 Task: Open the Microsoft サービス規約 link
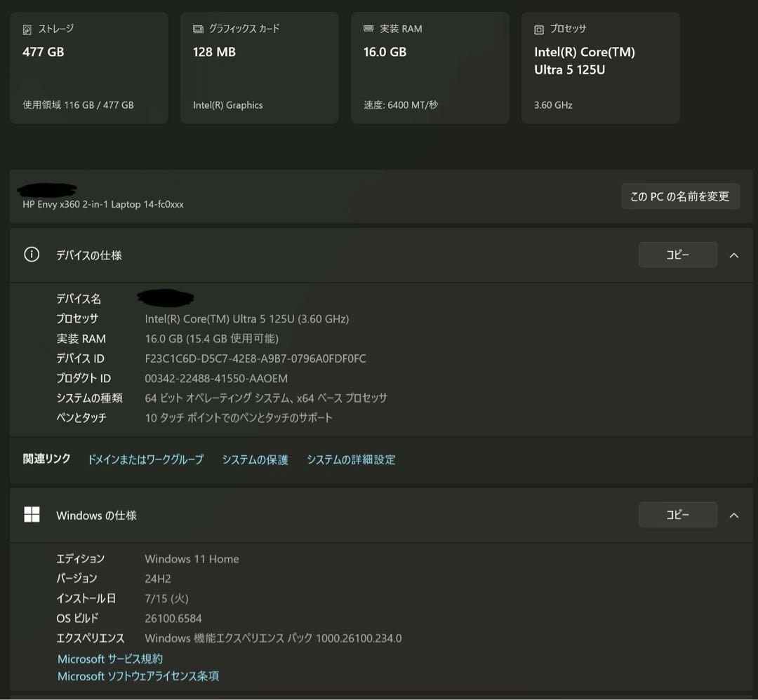[x=110, y=659]
